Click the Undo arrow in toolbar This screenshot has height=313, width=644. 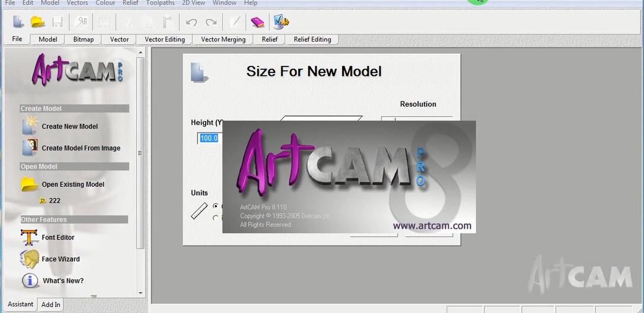192,22
